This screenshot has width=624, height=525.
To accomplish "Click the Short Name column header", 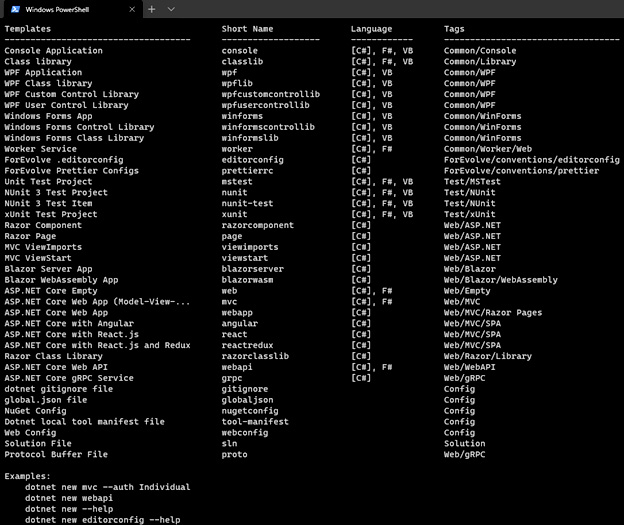I will (x=247, y=29).
